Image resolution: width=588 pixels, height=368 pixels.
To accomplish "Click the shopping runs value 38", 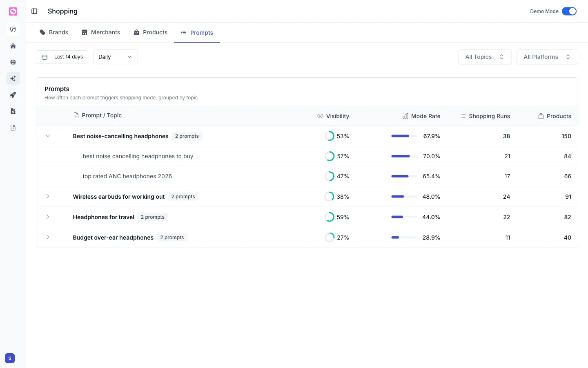I will click(x=506, y=136).
